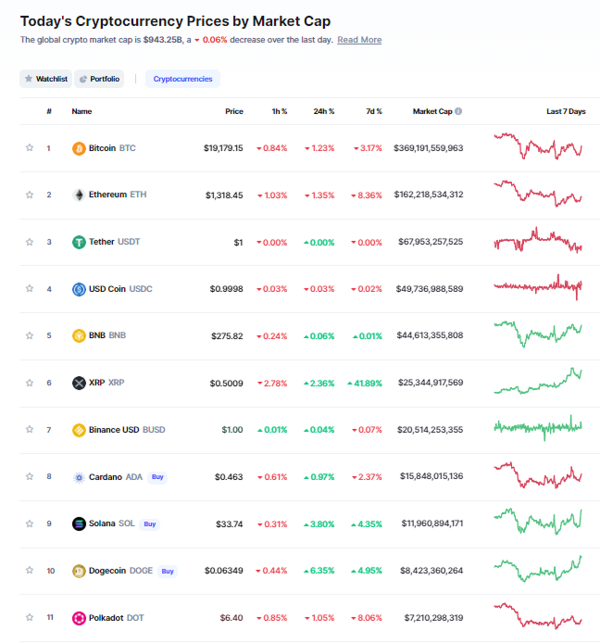Click the Dogecoin logo icon
Image resolution: width=600 pixels, height=643 pixels.
79,570
